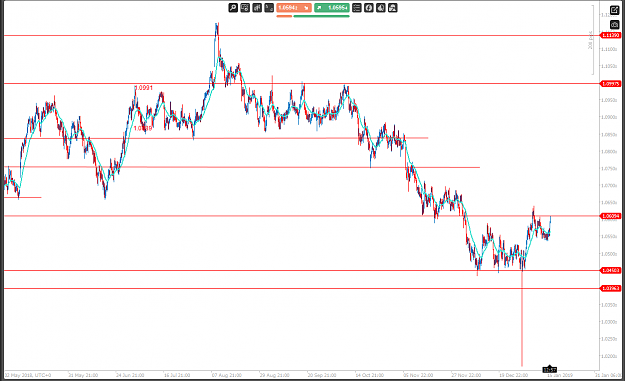625x381 pixels.
Task: Open the indicators bar-chart icon
Action: pyautogui.click(x=257, y=8)
